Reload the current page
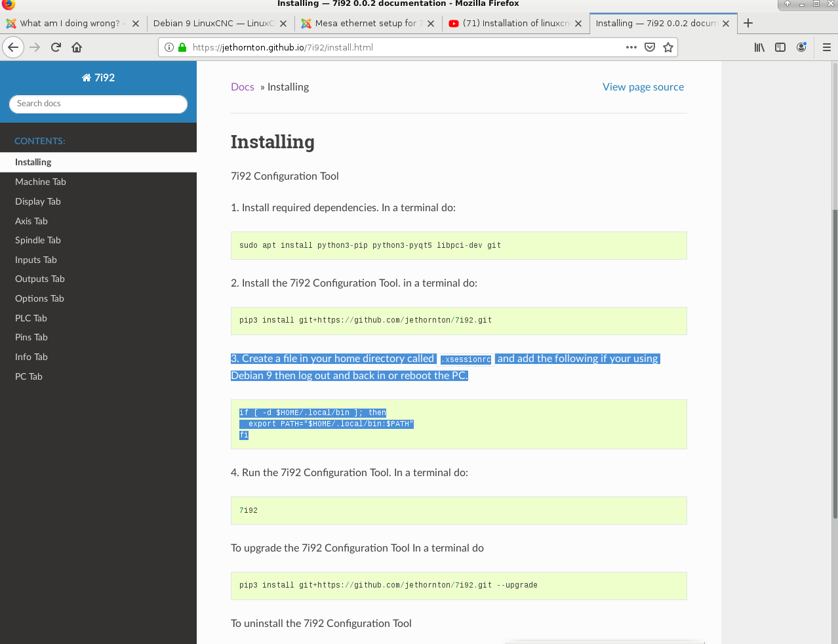This screenshot has height=644, width=838. point(56,47)
